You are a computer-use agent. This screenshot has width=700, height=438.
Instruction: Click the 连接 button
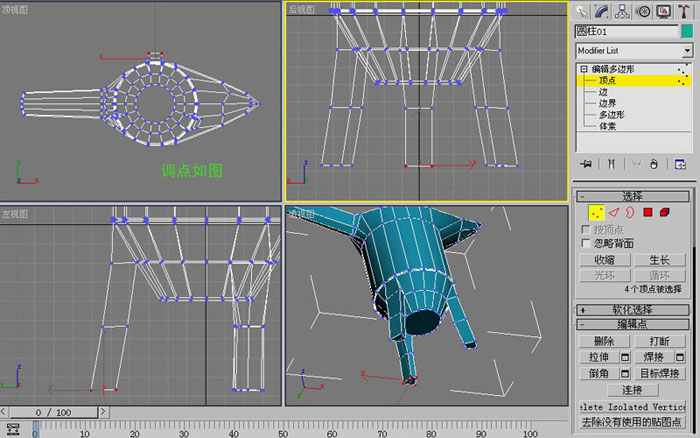pos(633,390)
